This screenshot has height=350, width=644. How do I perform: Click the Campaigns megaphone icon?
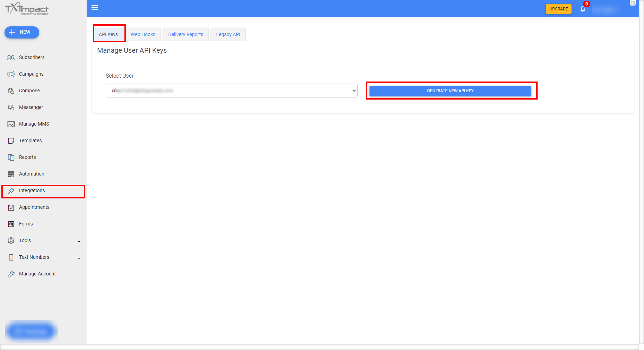coord(11,74)
